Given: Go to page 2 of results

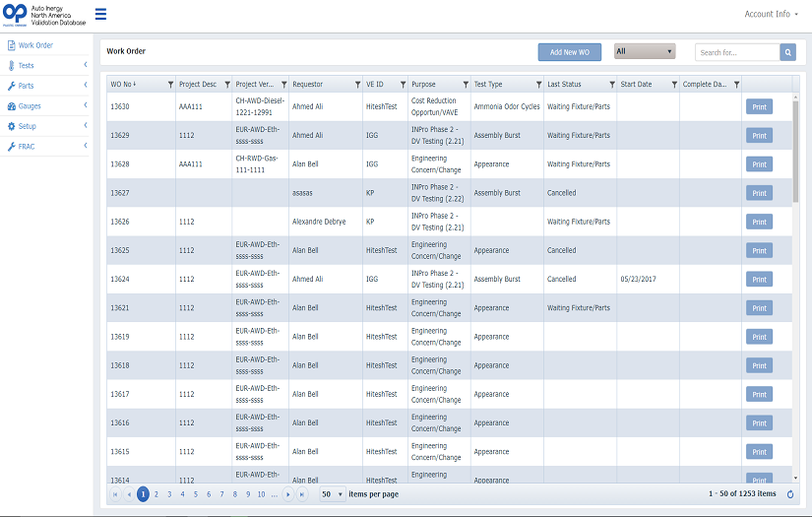Looking at the screenshot, I should 156,494.
